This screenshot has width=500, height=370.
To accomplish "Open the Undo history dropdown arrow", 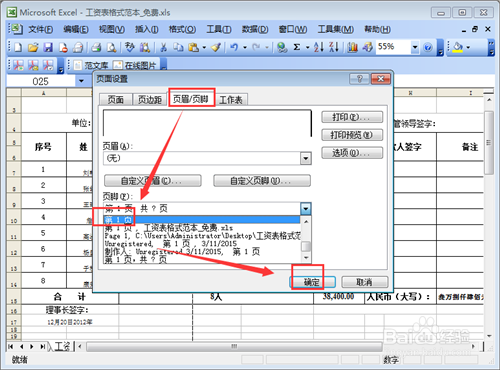I will coord(245,48).
